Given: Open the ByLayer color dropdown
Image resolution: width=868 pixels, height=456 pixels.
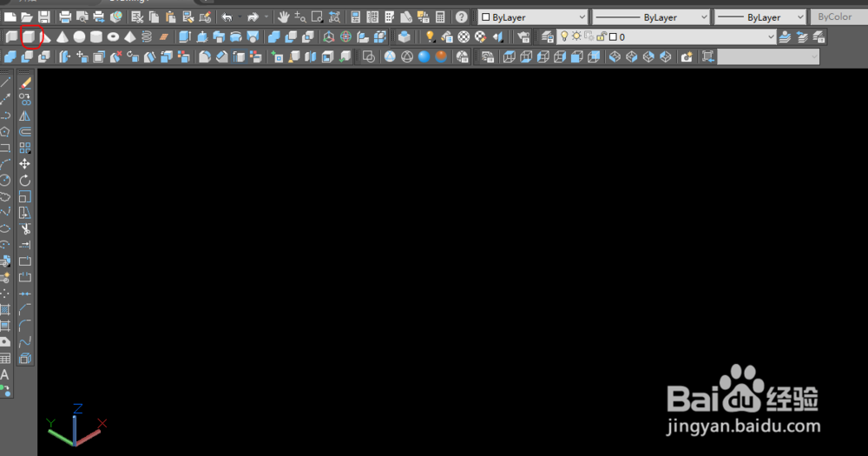Looking at the screenshot, I should click(532, 17).
